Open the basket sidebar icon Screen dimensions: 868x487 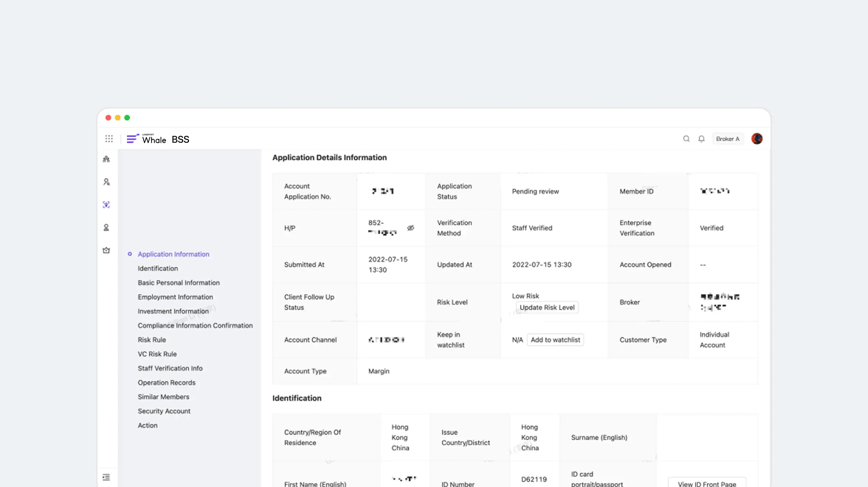(106, 251)
